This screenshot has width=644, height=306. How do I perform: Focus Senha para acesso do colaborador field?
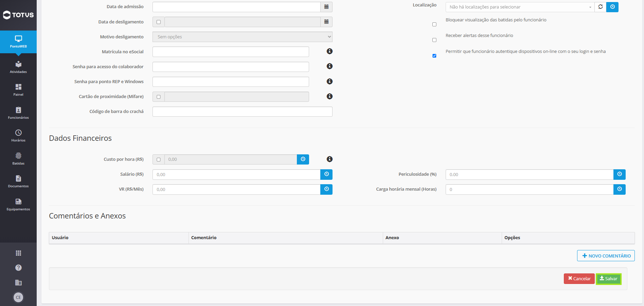[231, 66]
